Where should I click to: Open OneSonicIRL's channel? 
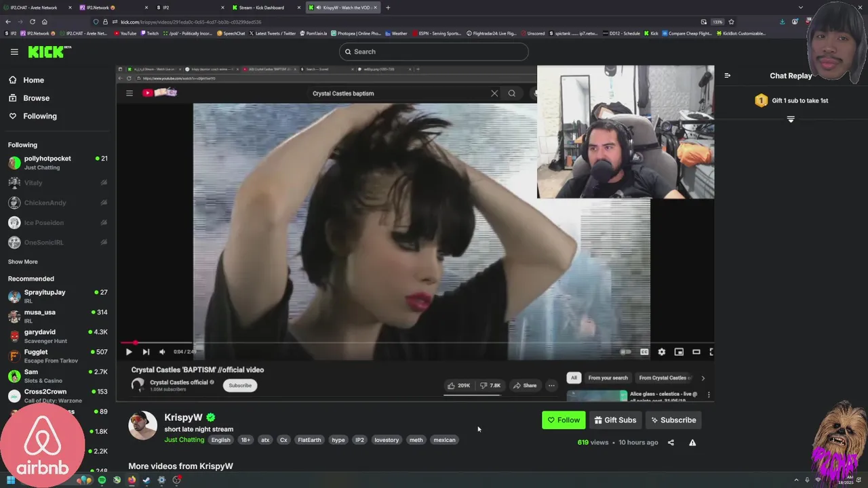tap(58, 242)
